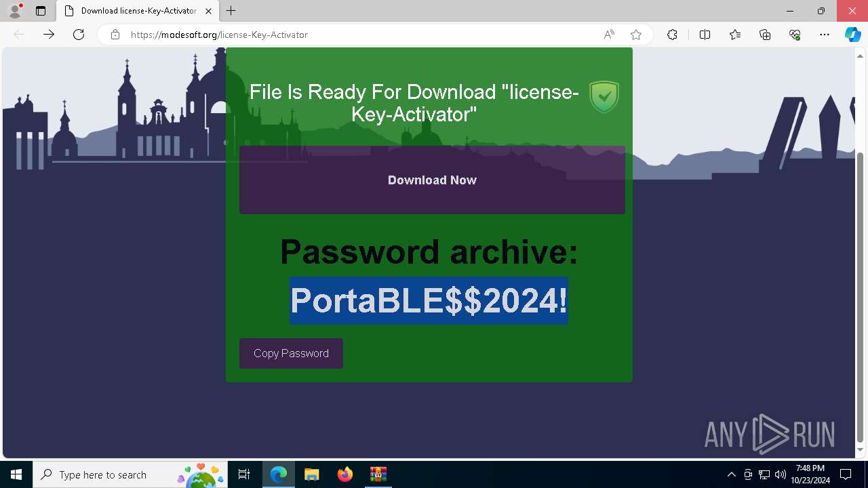
Task: Refresh the page with reload icon
Action: (x=79, y=35)
